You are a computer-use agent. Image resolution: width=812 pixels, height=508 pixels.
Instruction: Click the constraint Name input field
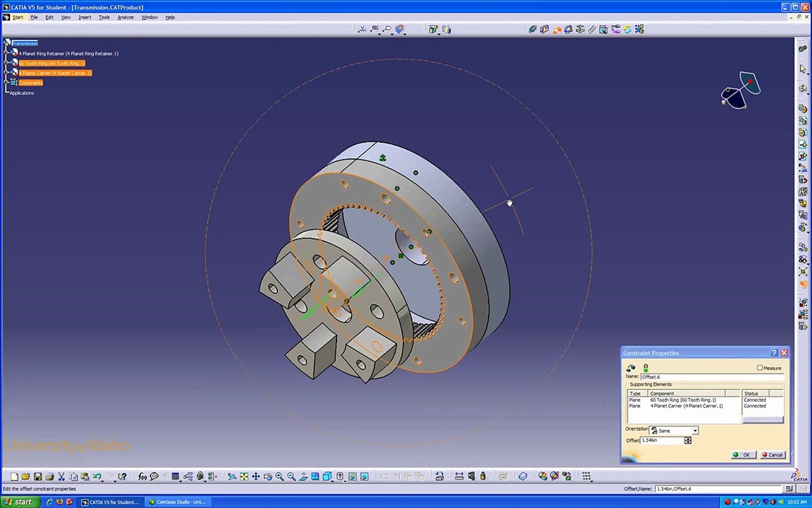(712, 377)
